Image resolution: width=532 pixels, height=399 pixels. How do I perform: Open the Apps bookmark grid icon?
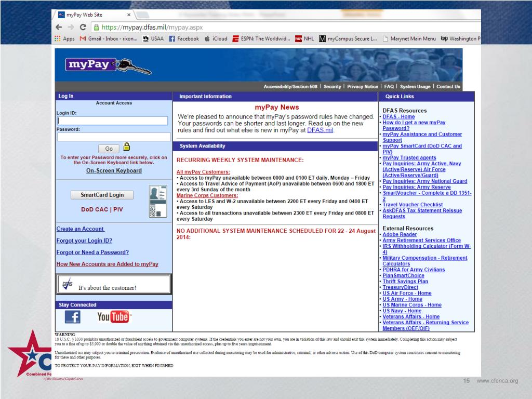pyautogui.click(x=58, y=38)
